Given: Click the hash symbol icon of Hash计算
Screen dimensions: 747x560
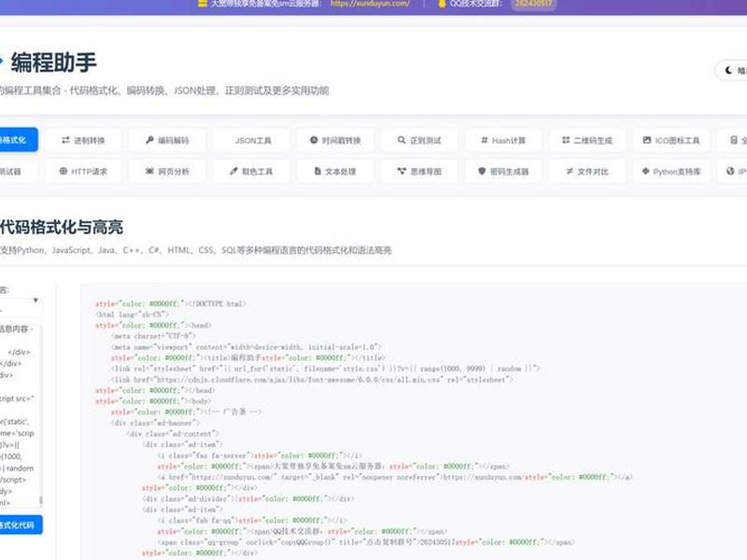Looking at the screenshot, I should tap(485, 140).
